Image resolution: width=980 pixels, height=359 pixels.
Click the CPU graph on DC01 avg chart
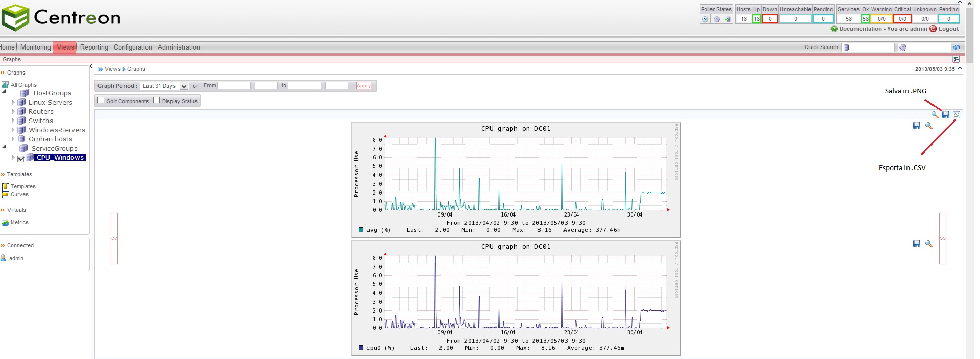(516, 180)
